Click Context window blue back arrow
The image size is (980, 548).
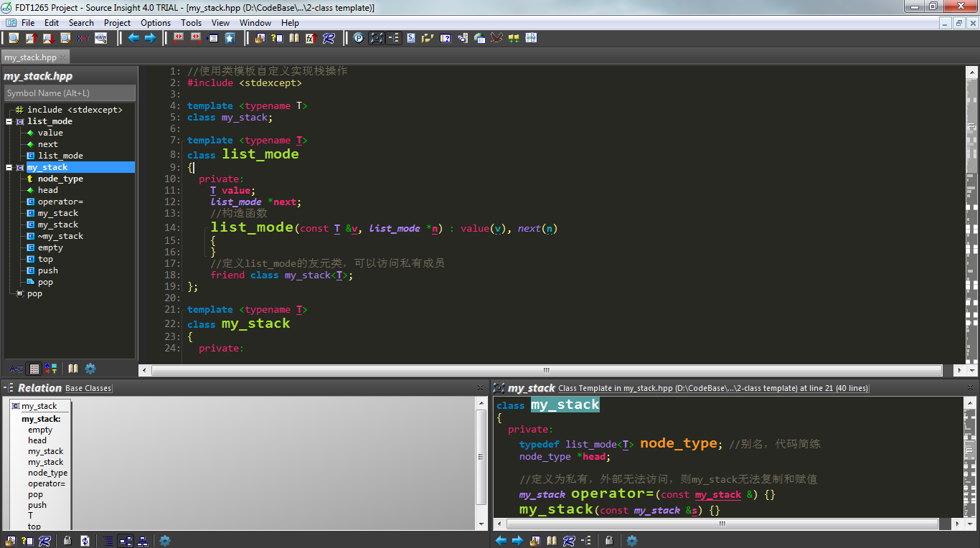[501, 541]
